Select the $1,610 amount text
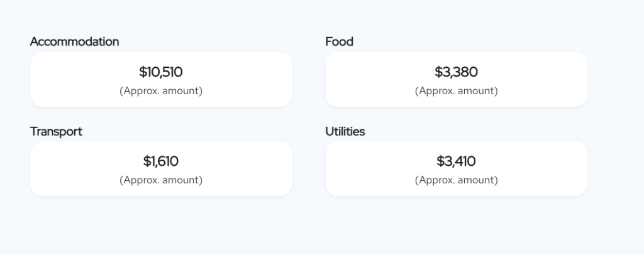 click(x=161, y=161)
